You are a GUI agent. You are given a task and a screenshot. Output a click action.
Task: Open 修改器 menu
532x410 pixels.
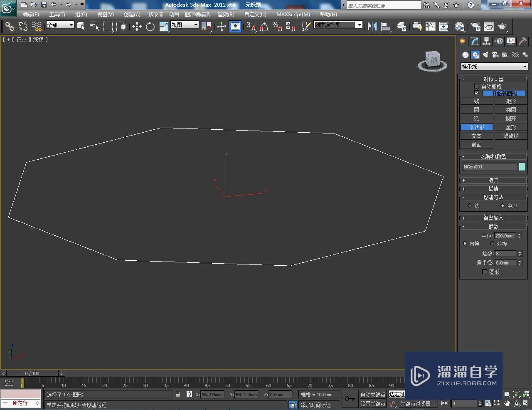pos(156,15)
